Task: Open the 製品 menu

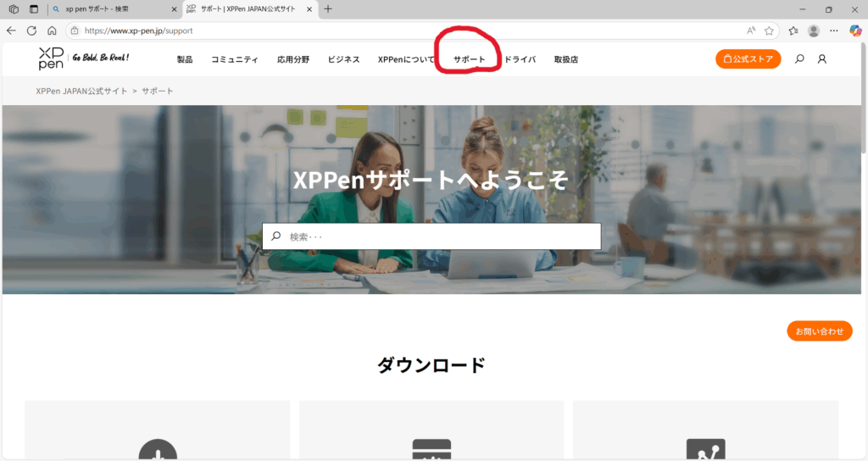Action: pyautogui.click(x=185, y=59)
